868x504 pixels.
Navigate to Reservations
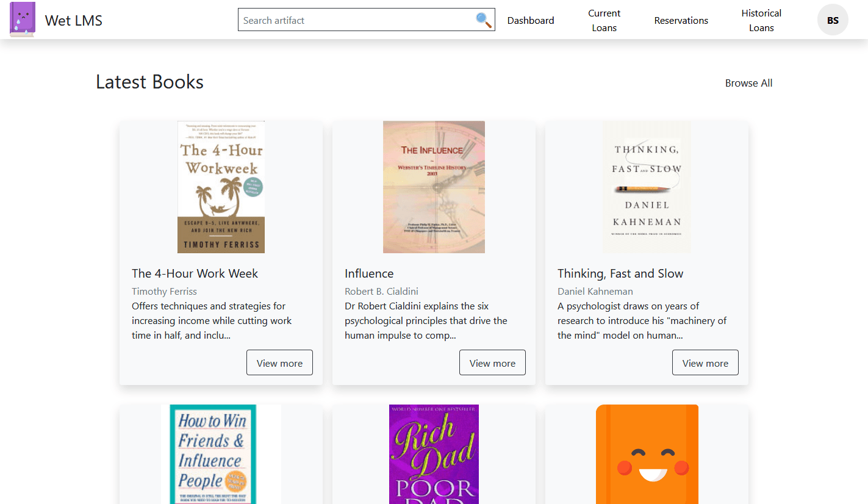681,20
